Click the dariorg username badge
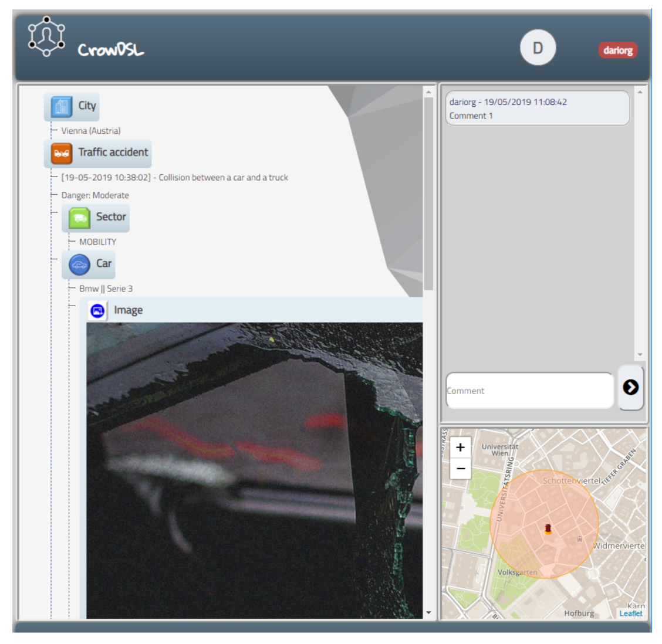Viewport: 662px width, 644px height. pyautogui.click(x=617, y=50)
